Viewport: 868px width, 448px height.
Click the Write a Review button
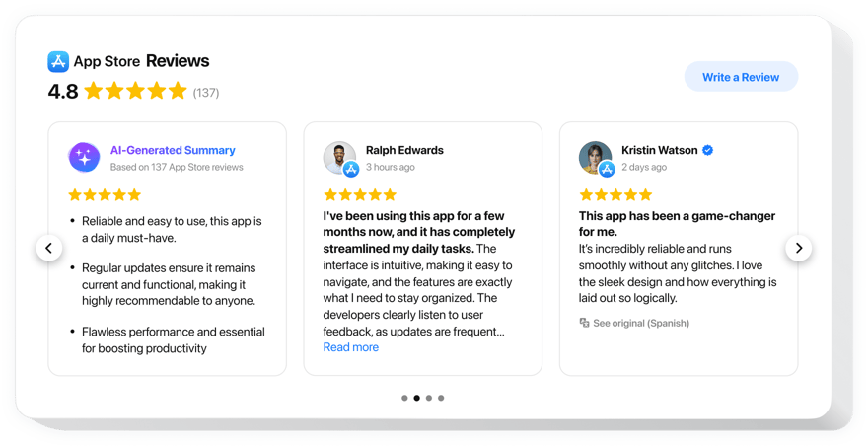741,77
